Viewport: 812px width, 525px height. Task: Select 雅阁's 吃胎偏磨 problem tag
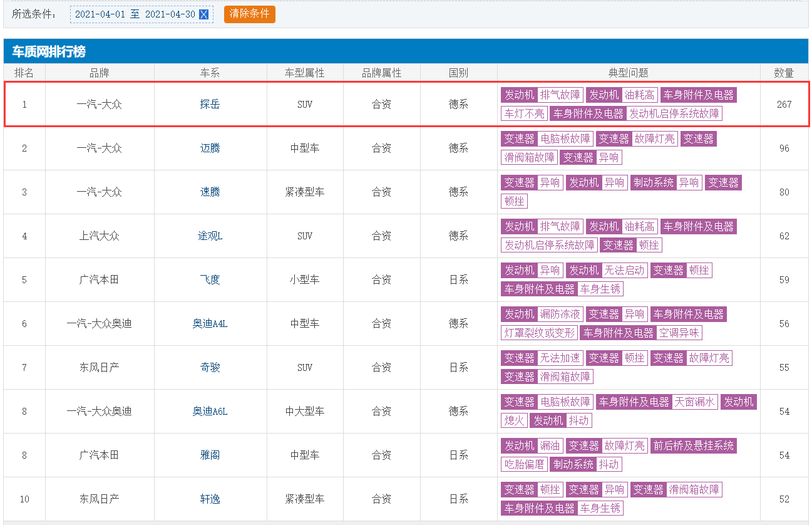pyautogui.click(x=524, y=464)
